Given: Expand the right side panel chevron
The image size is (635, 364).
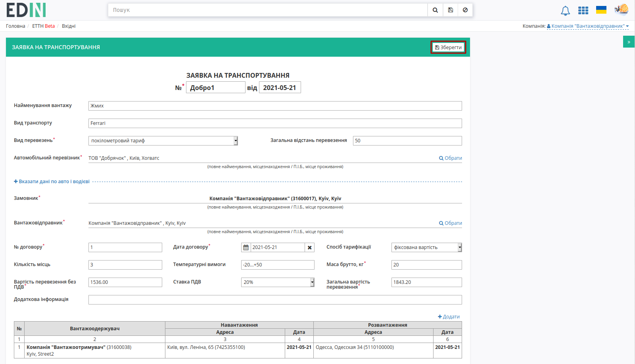Looking at the screenshot, I should tap(629, 42).
